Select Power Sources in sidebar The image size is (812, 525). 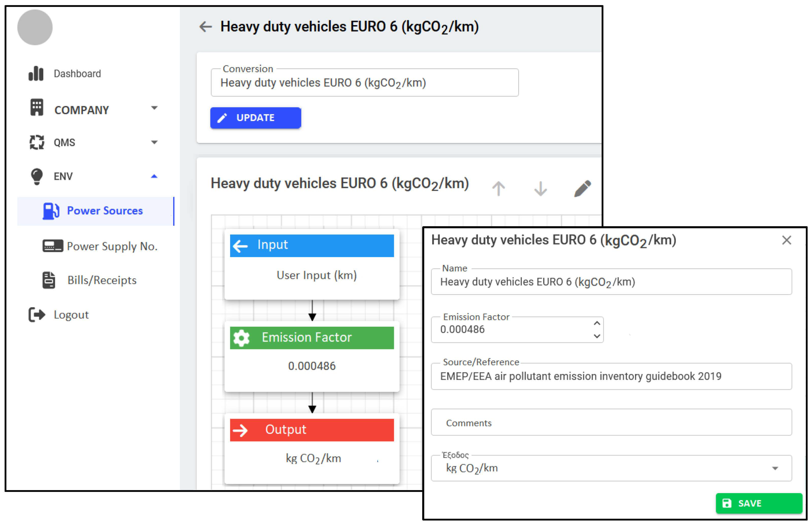click(x=104, y=211)
